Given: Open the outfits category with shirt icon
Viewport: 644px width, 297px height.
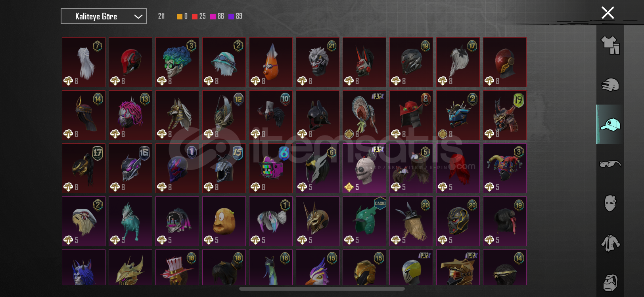Looking at the screenshot, I should click(x=610, y=45).
